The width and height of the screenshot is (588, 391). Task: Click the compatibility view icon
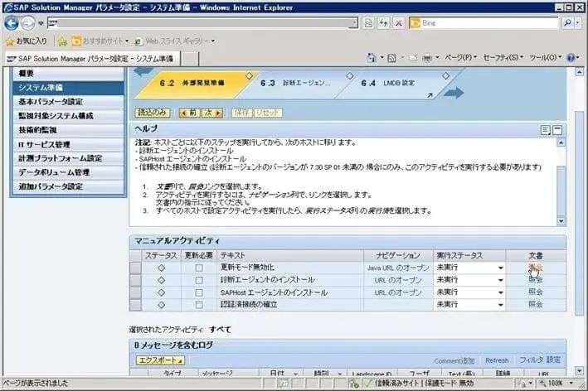[x=368, y=23]
